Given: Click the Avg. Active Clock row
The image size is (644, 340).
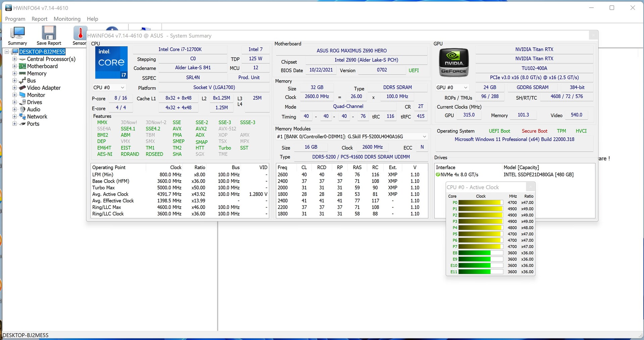Looking at the screenshot, I should tap(180, 194).
